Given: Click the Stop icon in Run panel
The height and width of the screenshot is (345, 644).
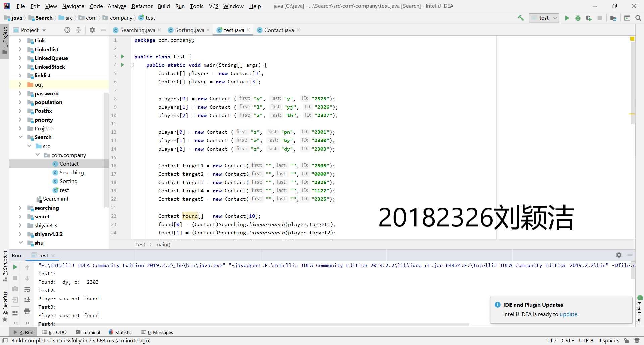Looking at the screenshot, I should [15, 278].
